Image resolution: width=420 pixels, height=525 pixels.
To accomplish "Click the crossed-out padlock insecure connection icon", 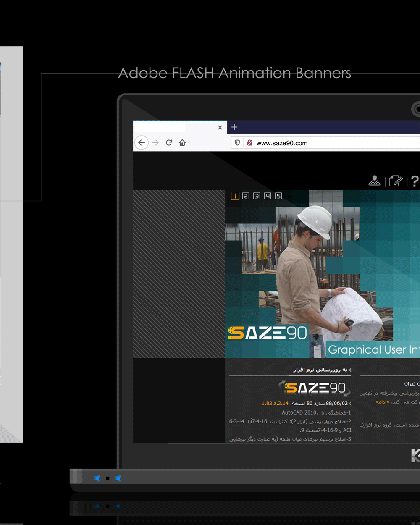I will click(x=249, y=143).
